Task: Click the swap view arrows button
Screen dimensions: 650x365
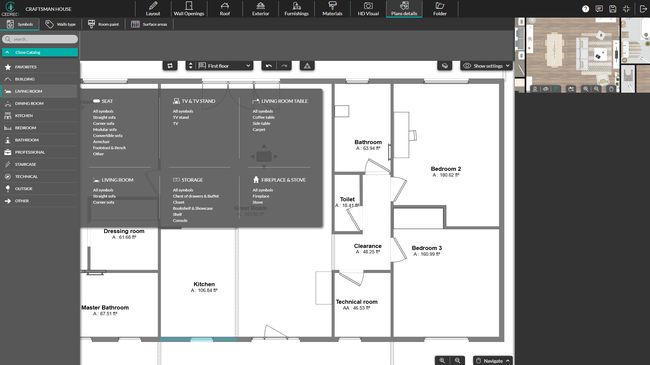Action: coord(170,66)
